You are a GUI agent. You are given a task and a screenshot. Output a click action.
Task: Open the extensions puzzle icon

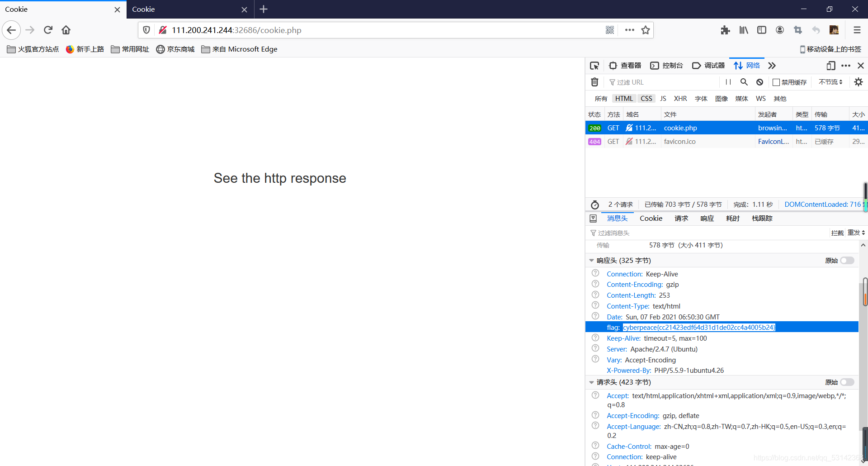pyautogui.click(x=726, y=30)
